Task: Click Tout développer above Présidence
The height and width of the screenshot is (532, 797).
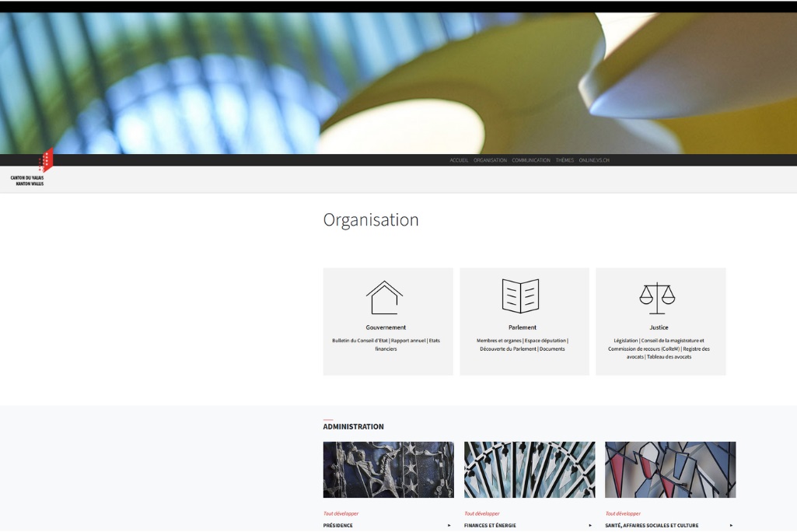Action: tap(341, 513)
